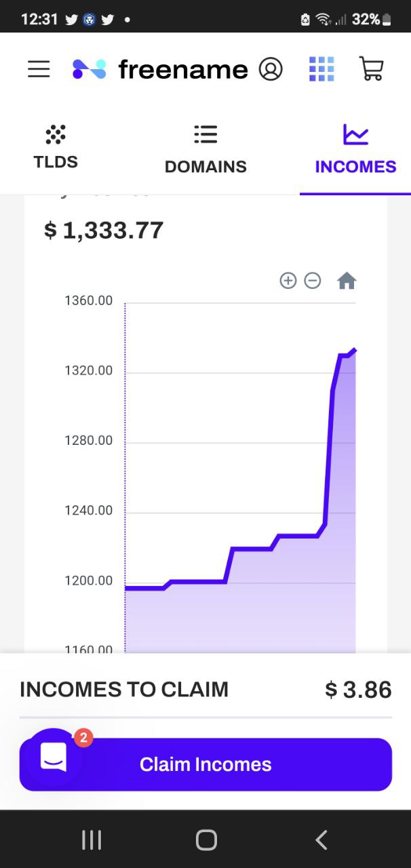411x868 pixels.
Task: Tap the Android home button
Action: [x=206, y=840]
